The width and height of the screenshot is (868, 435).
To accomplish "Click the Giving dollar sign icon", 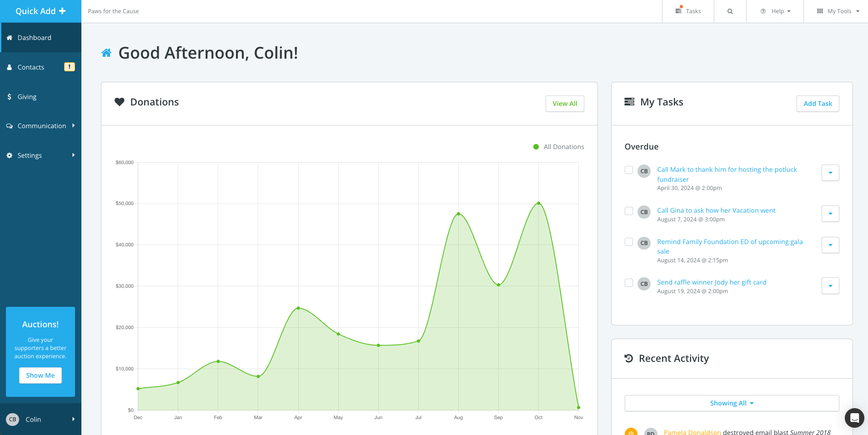I will (x=10, y=97).
